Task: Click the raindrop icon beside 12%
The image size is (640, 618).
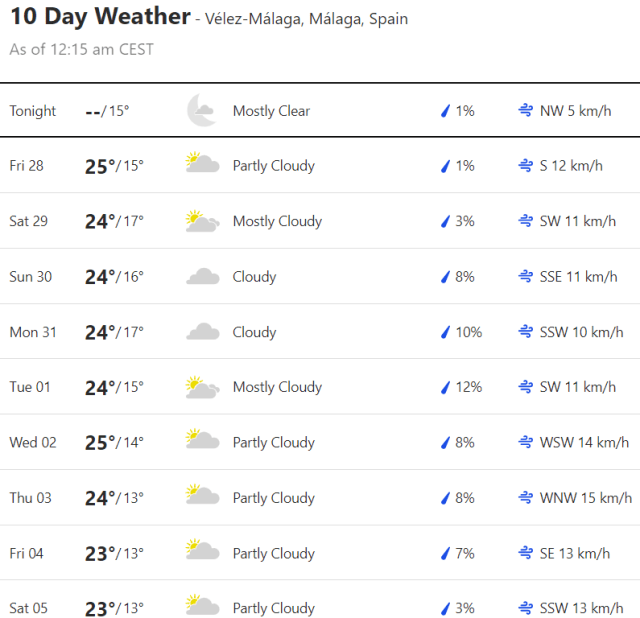Action: pos(446,387)
